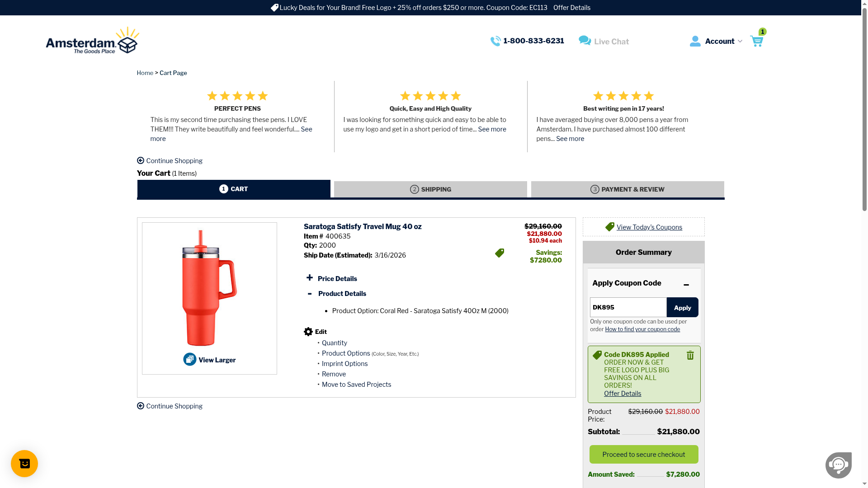868x488 pixels.
Task: Click the coupon code input field
Action: 628,307
